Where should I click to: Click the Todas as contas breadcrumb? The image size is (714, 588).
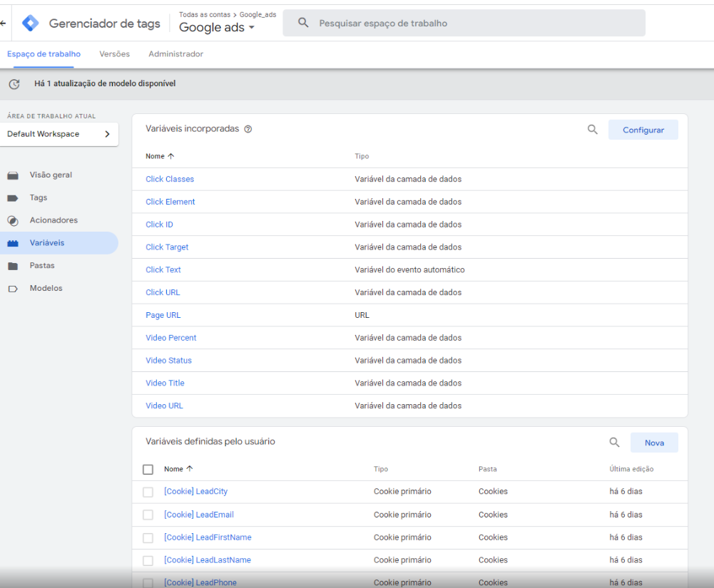click(x=205, y=14)
